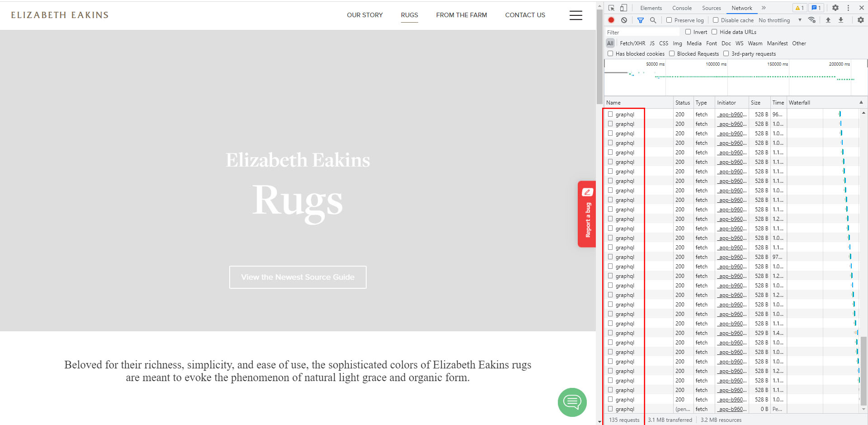Filter requests by WS type
Viewport: 868px width, 425px height.
coord(739,43)
